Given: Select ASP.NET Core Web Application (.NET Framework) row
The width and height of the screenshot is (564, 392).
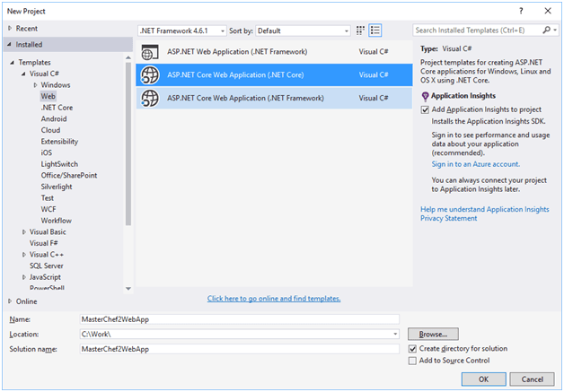Looking at the screenshot, I should [x=274, y=98].
